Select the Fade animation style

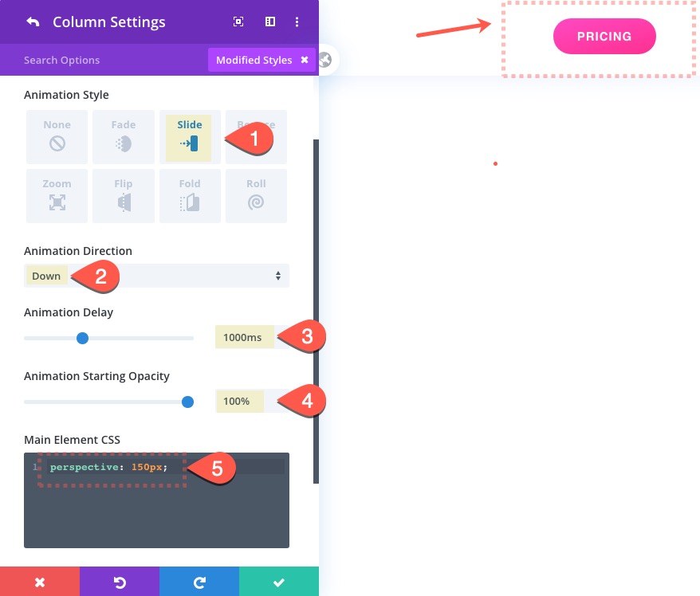coord(124,136)
